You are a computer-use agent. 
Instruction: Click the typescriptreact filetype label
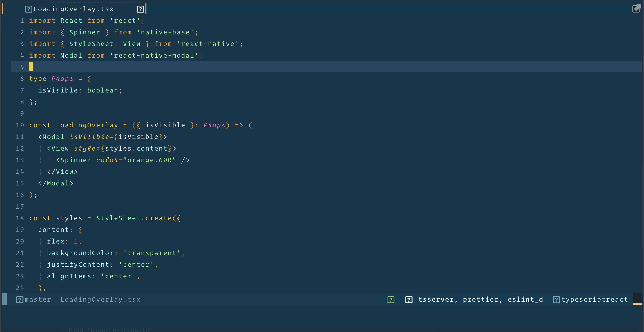(595, 299)
